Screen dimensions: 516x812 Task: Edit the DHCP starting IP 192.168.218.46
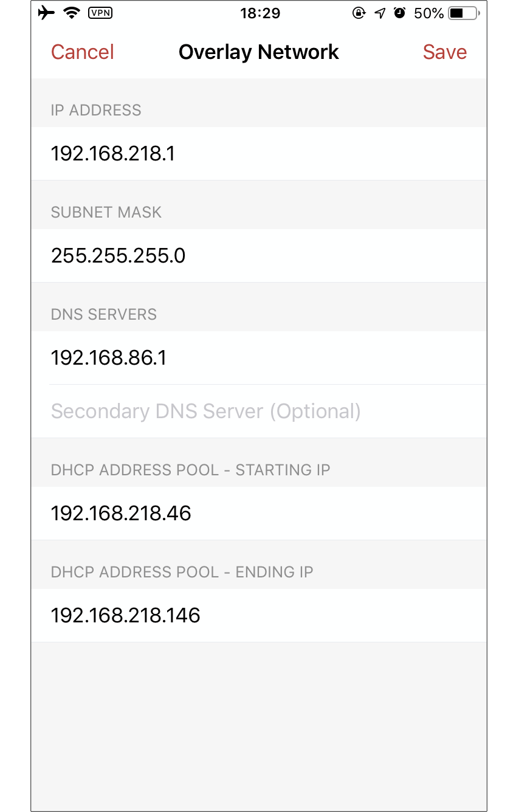coord(259,514)
